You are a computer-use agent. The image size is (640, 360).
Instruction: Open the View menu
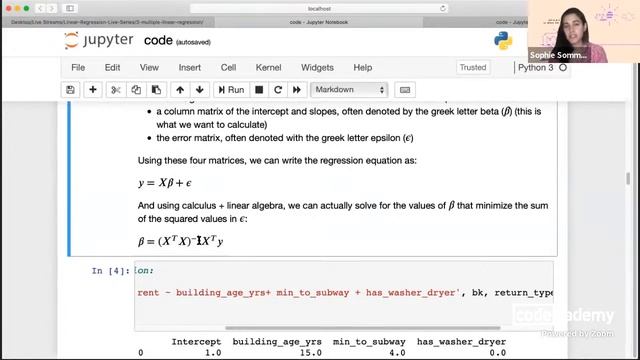click(149, 67)
